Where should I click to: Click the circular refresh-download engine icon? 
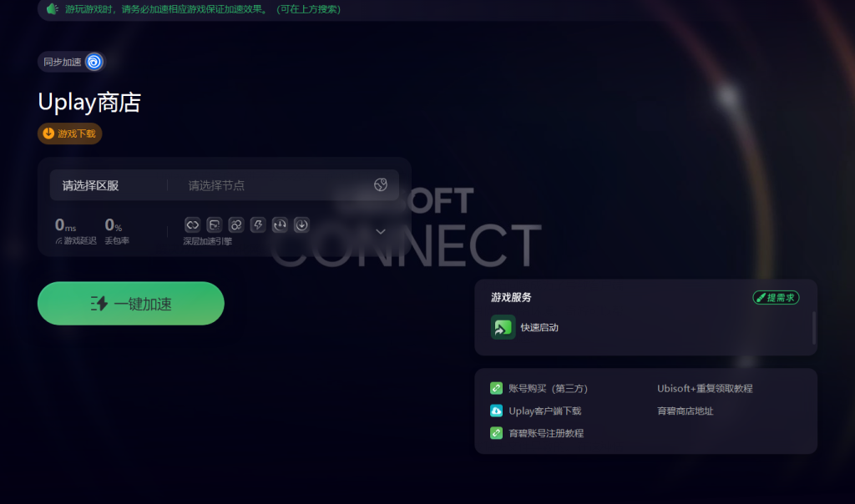(280, 225)
